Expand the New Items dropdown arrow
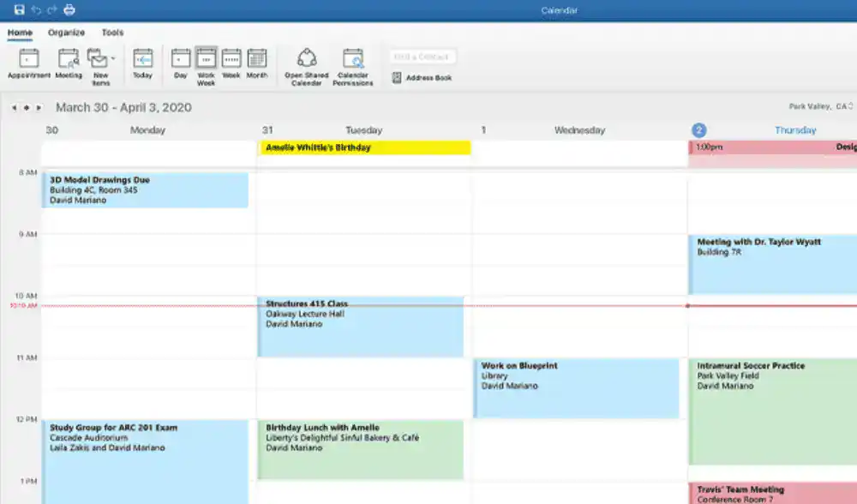Screen dimensions: 857x504 click(x=113, y=59)
